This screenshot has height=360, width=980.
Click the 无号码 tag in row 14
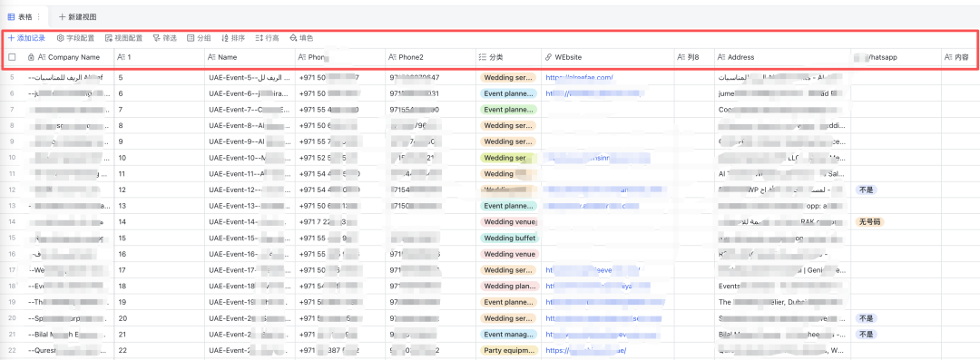(870, 222)
